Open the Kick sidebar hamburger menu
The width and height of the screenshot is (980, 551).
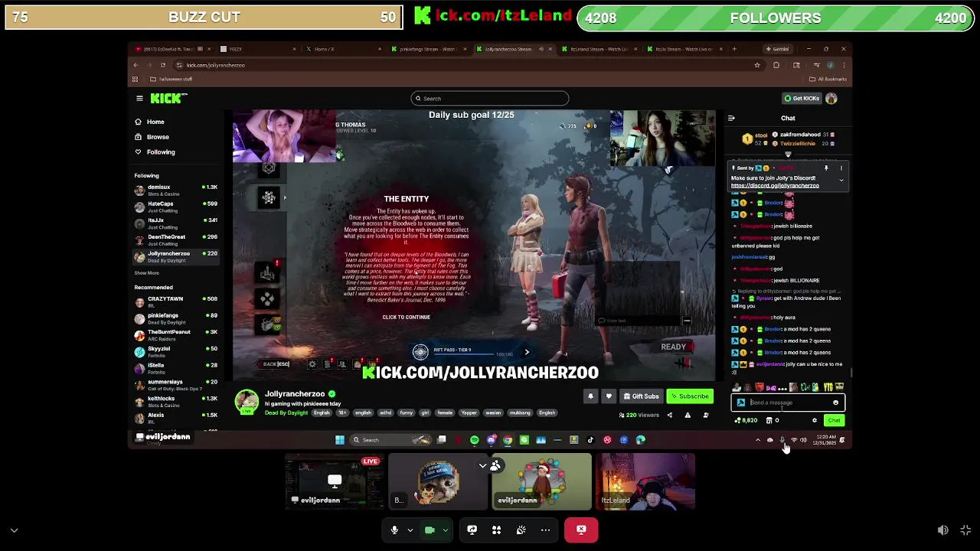pyautogui.click(x=139, y=98)
